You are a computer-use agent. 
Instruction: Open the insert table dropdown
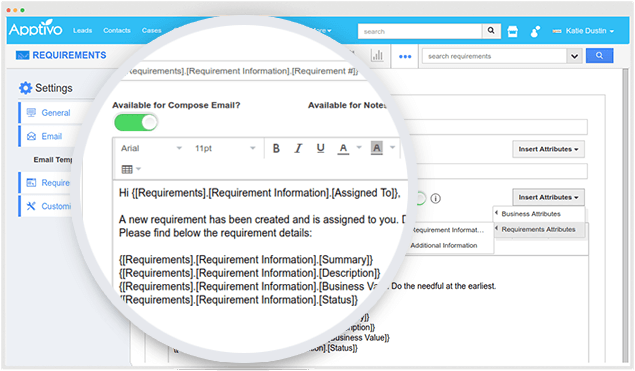(131, 169)
